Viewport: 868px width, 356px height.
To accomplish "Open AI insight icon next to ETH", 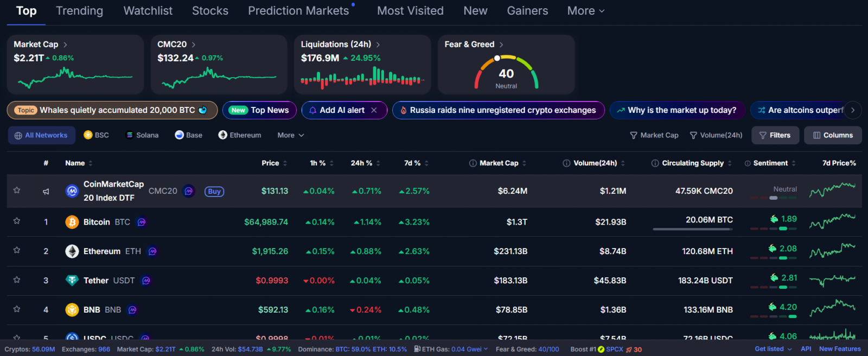I will tap(152, 251).
